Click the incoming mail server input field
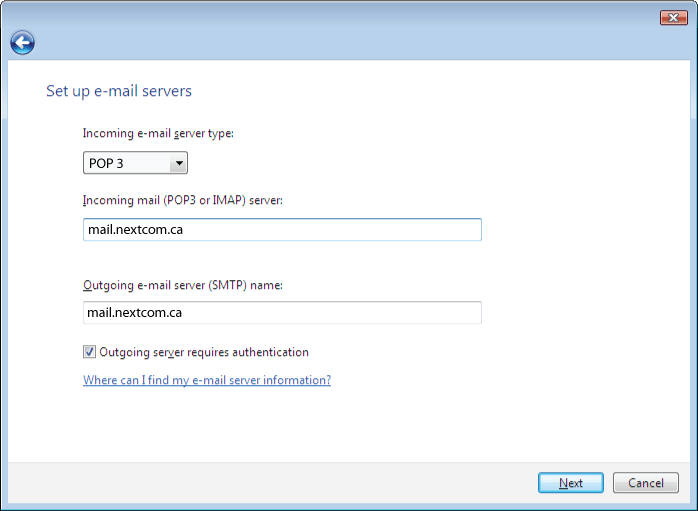 [x=282, y=230]
